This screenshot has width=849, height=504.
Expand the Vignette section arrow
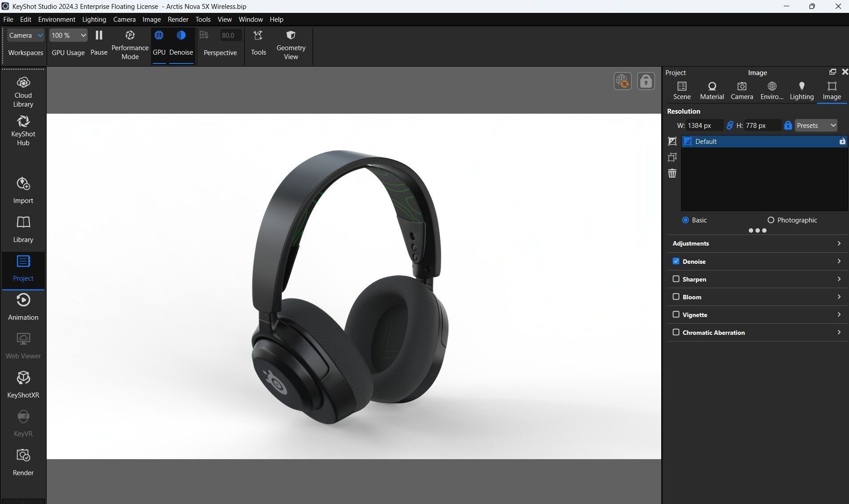(x=839, y=314)
